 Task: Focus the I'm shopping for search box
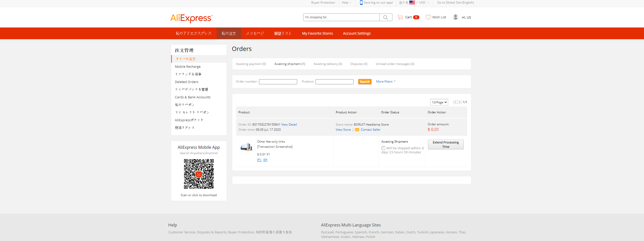341,17
